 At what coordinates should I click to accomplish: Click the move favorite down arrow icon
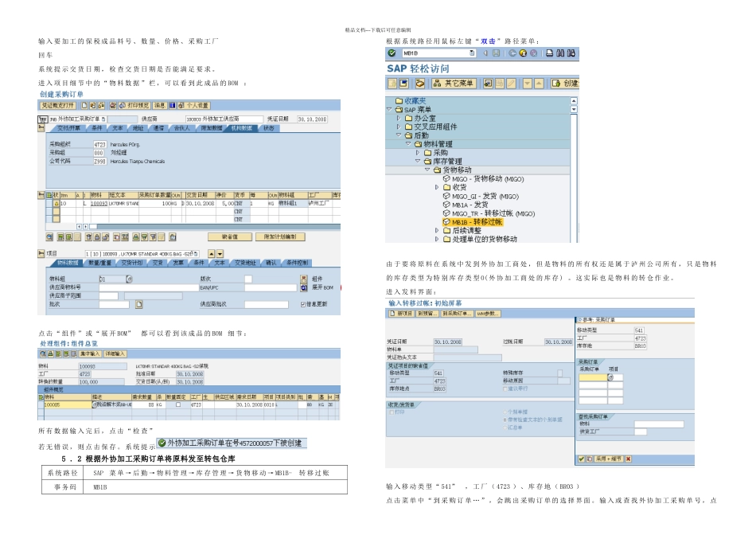tap(528, 84)
